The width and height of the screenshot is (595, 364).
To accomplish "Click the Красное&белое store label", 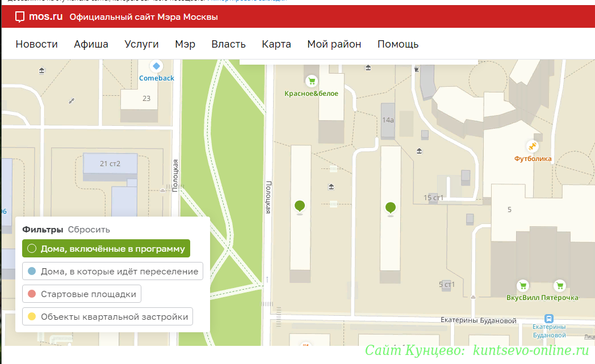I will 311,94.
